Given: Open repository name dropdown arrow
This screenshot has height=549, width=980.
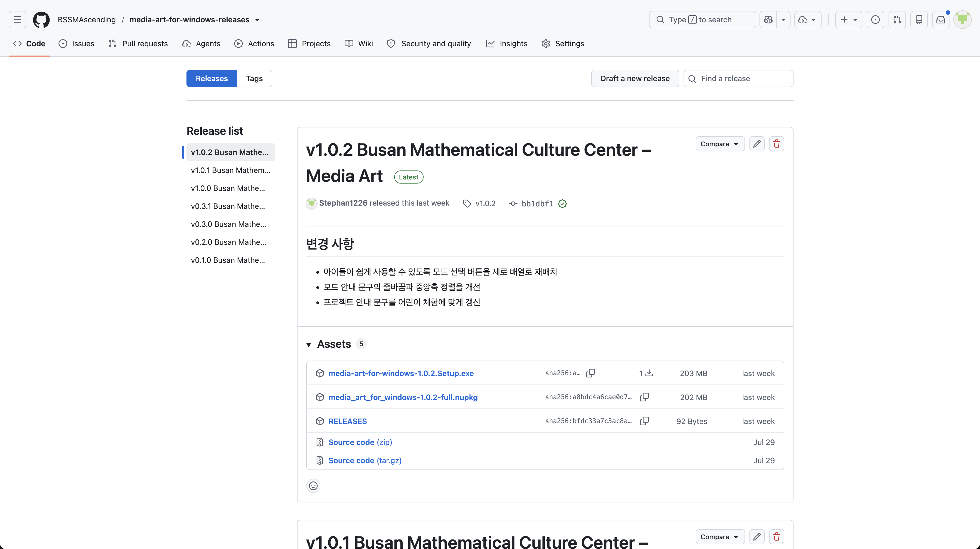Looking at the screenshot, I should pos(258,20).
